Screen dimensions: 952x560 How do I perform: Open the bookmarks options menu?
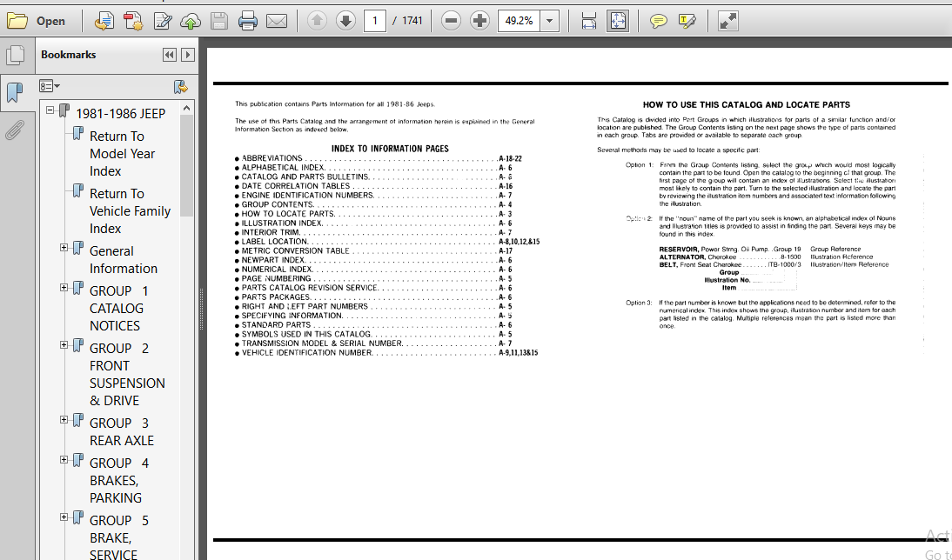[x=50, y=86]
